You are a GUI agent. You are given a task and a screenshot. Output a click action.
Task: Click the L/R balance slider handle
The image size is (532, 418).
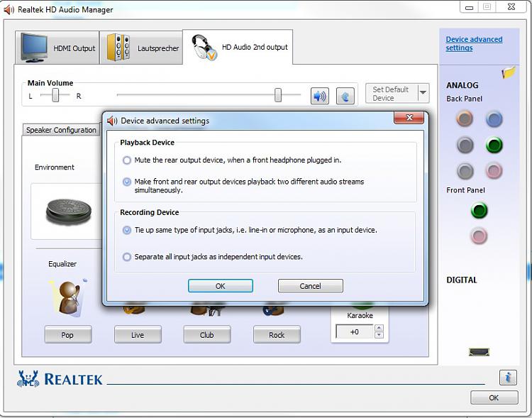point(55,95)
